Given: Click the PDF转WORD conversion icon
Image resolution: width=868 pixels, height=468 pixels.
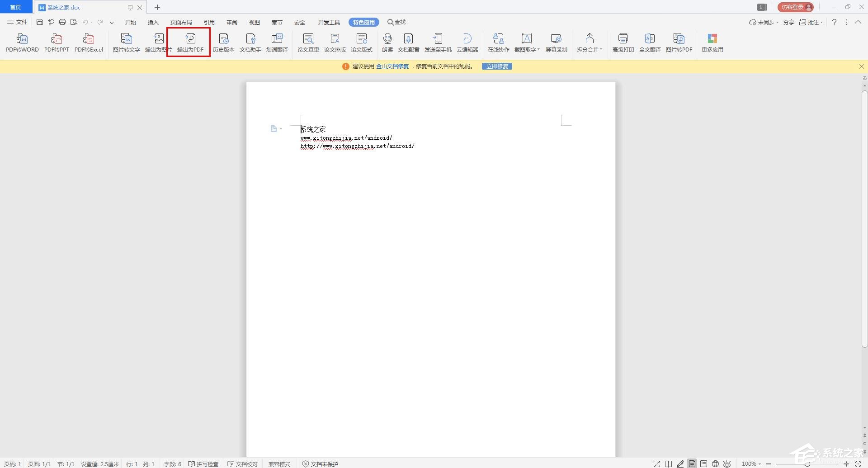Looking at the screenshot, I should (22, 43).
